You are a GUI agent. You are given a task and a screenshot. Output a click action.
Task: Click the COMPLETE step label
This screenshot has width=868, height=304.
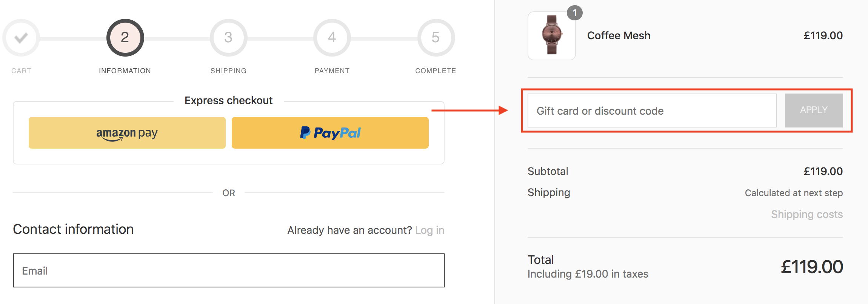[436, 71]
